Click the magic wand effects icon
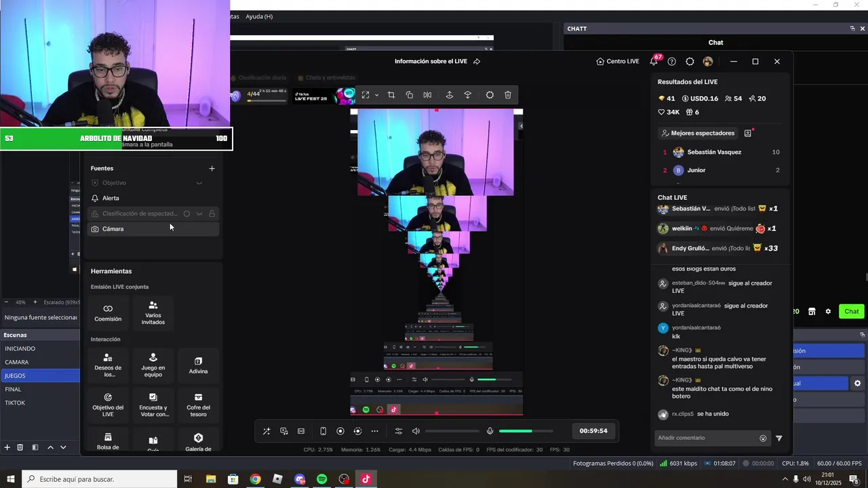The image size is (868, 488). pyautogui.click(x=267, y=431)
